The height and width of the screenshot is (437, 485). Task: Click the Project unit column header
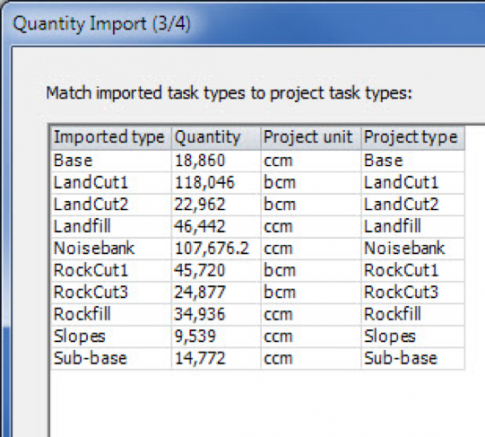311,137
